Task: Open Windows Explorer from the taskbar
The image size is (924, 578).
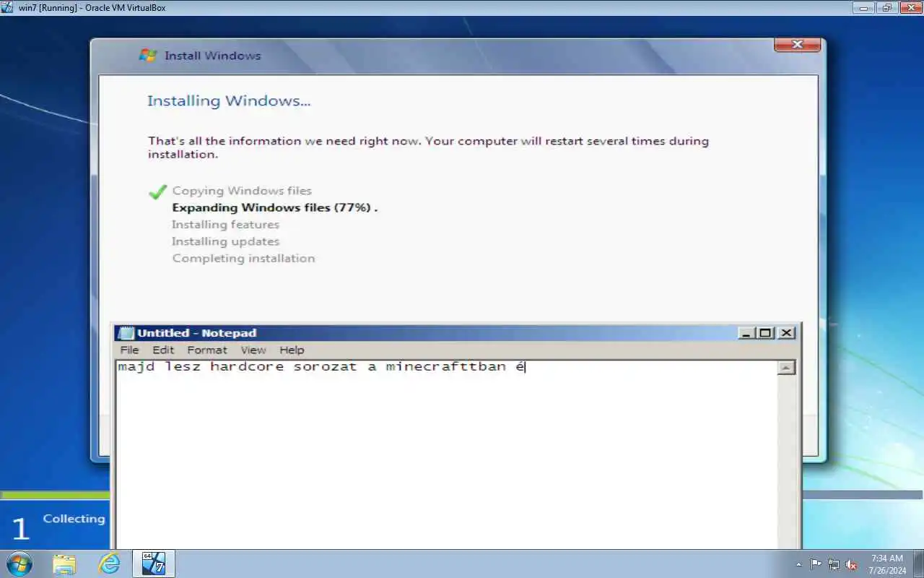Action: pyautogui.click(x=64, y=564)
